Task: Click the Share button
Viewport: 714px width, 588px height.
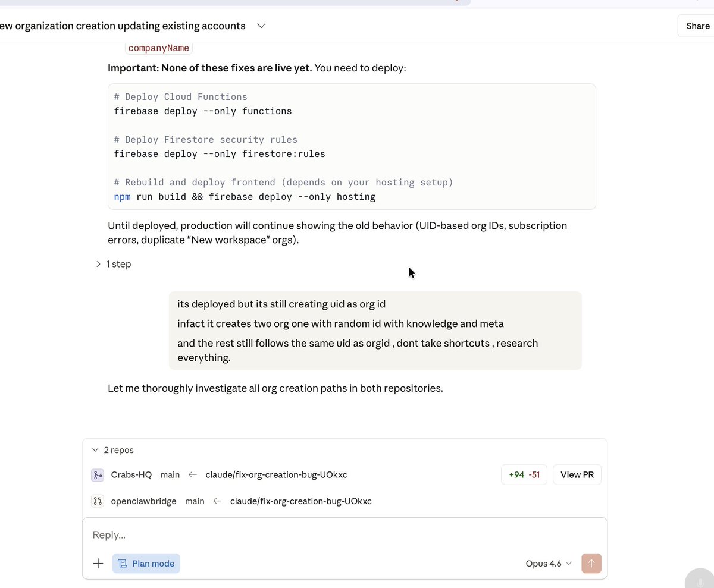Action: (x=697, y=26)
